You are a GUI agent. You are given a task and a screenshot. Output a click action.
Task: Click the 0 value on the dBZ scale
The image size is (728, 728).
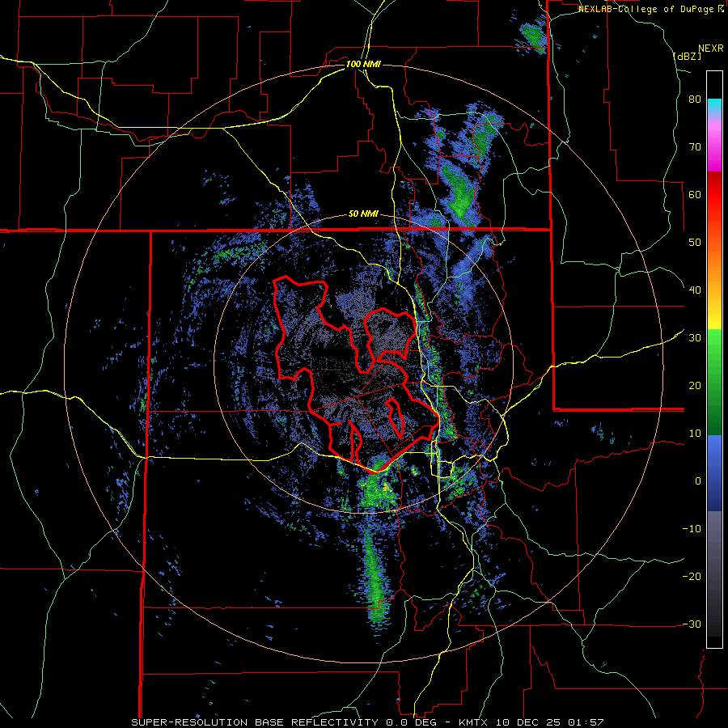click(x=698, y=481)
